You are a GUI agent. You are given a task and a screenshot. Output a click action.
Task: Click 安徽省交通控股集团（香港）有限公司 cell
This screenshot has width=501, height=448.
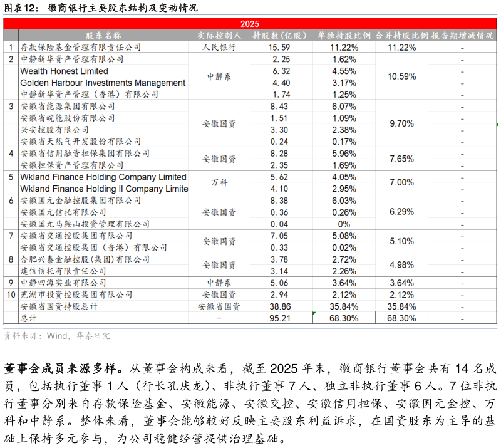coord(93,248)
